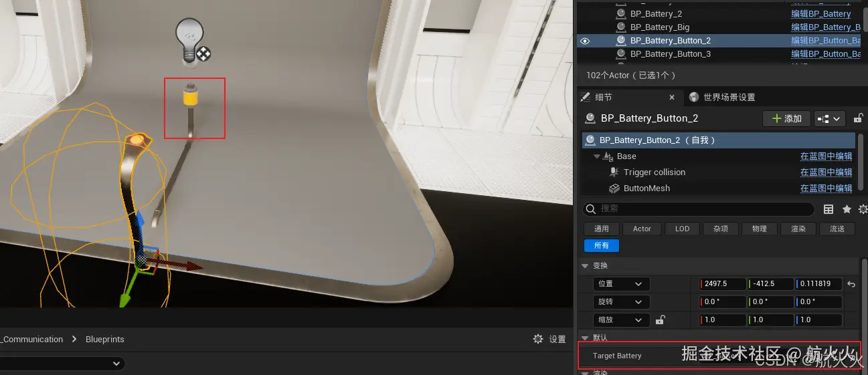The height and width of the screenshot is (375, 868).
Task: Click actor icon of BP_Battery_2 row
Action: (621, 13)
